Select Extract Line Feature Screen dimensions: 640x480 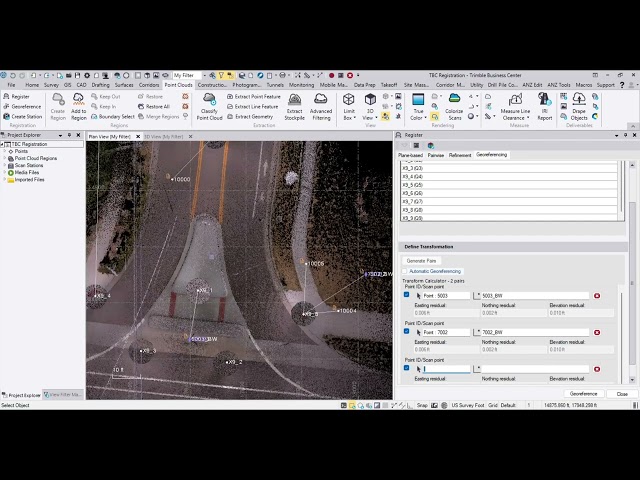click(252, 107)
